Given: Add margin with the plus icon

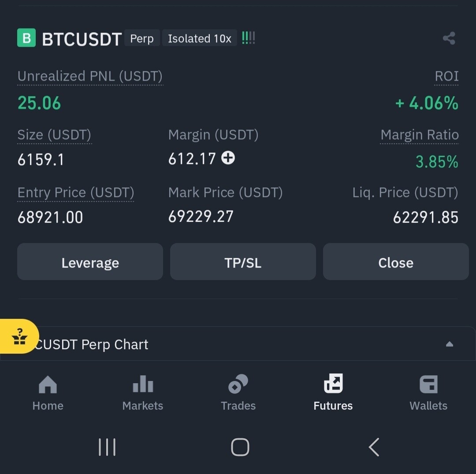Looking at the screenshot, I should [x=228, y=158].
